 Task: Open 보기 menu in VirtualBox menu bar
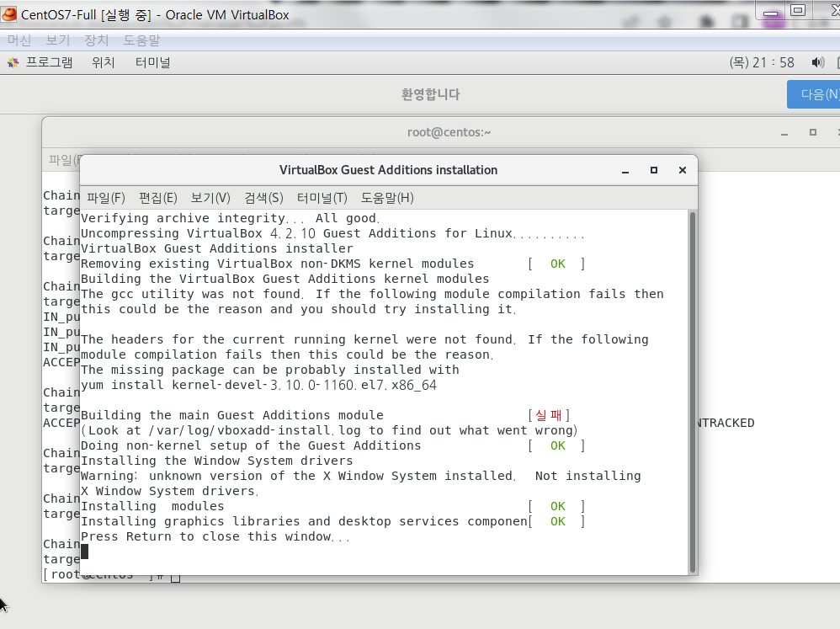pos(58,40)
